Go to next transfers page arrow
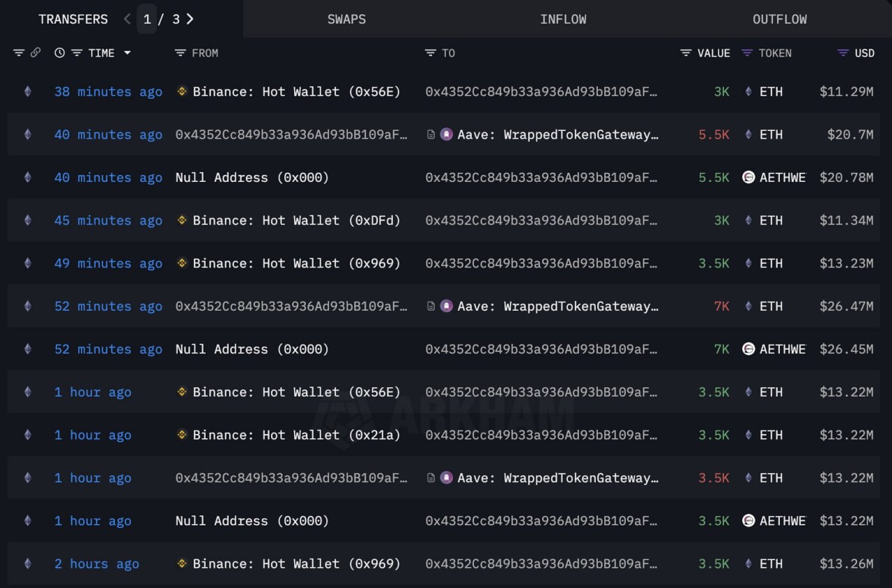The height and width of the screenshot is (588, 892). pos(190,19)
